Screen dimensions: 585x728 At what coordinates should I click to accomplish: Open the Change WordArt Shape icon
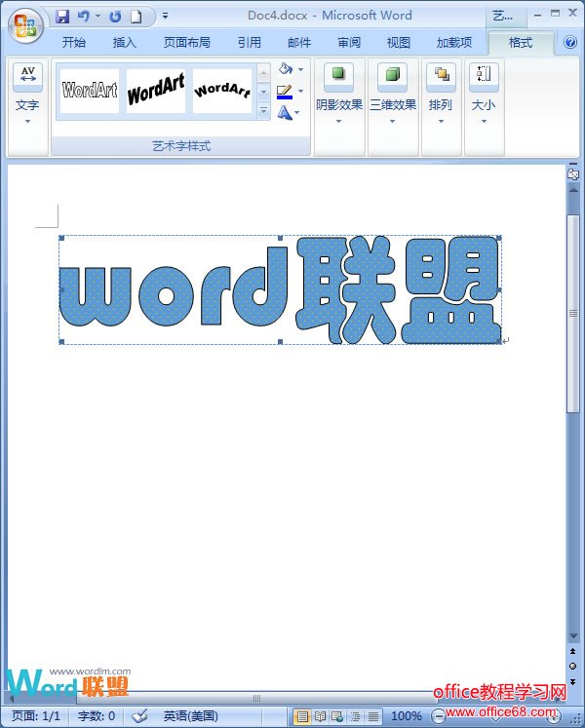[x=285, y=112]
